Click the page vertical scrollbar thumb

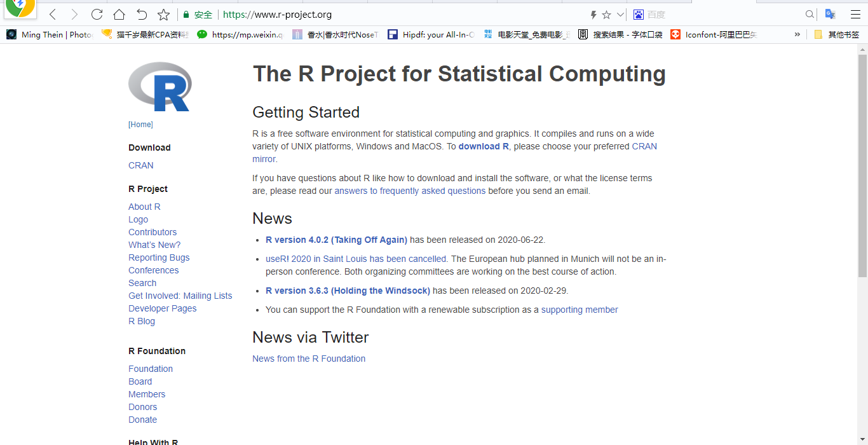point(862,165)
